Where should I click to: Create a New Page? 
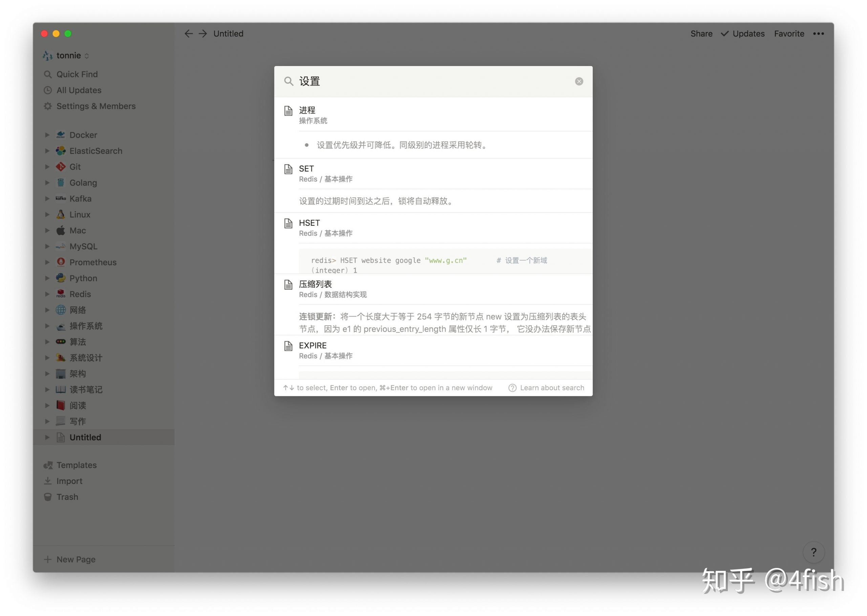[x=104, y=559]
